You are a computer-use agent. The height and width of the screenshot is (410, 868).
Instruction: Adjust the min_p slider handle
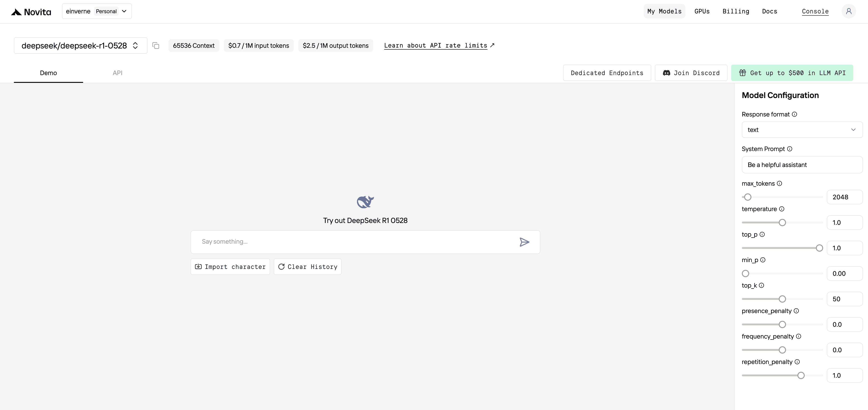(746, 274)
